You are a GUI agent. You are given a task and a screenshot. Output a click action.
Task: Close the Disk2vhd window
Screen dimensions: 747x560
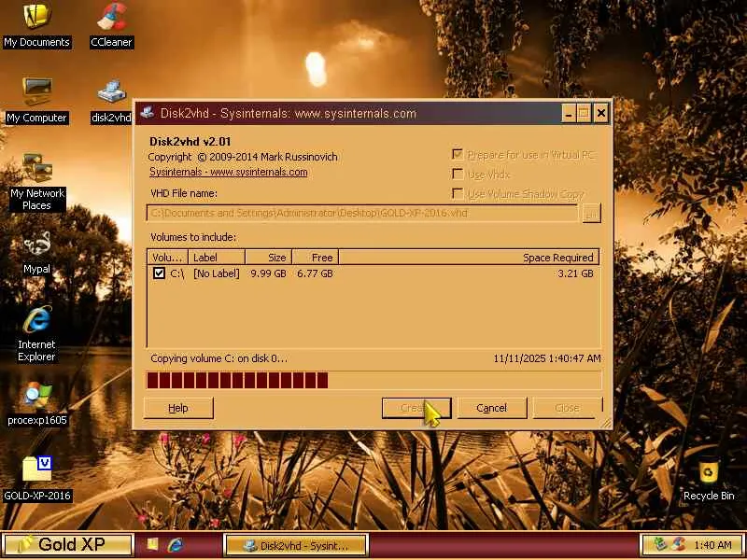pyautogui.click(x=601, y=113)
